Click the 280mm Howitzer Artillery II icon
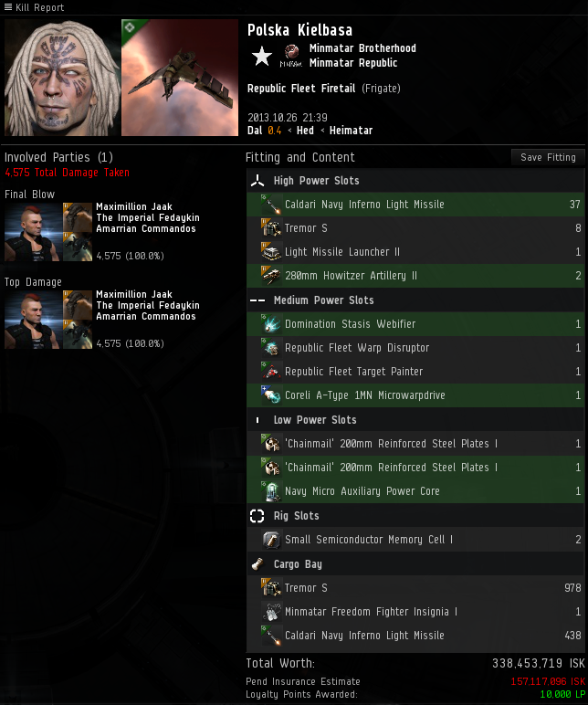588x705 pixels. click(x=271, y=276)
